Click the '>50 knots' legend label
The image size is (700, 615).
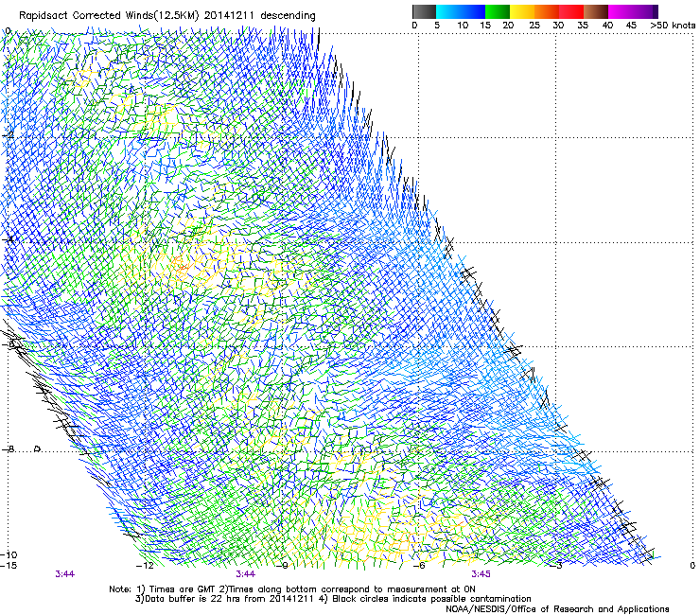673,26
